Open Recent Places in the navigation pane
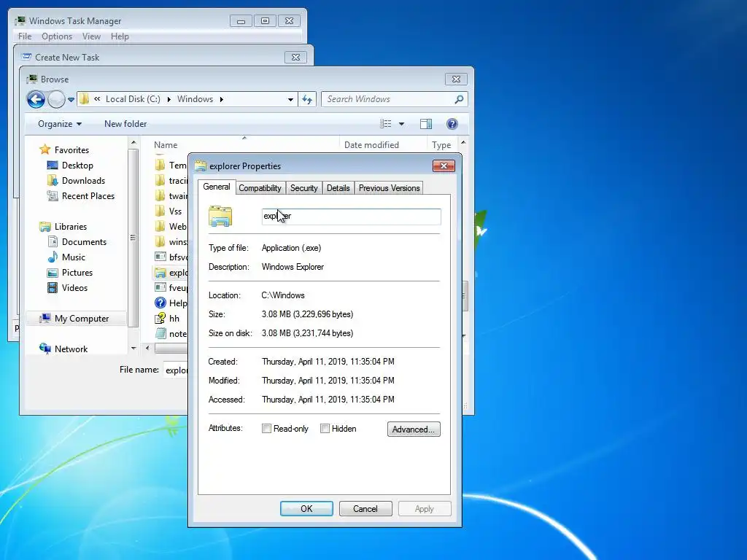 pos(88,195)
